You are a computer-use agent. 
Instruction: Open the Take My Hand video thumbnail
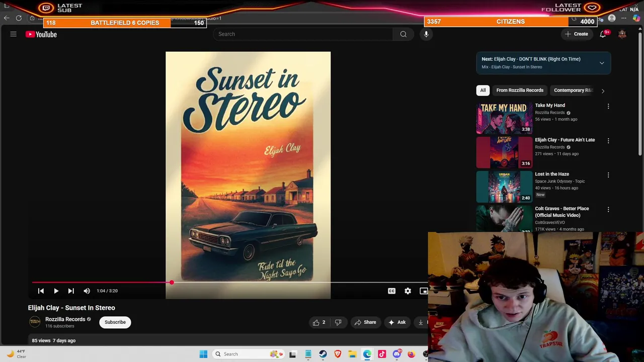[504, 118]
